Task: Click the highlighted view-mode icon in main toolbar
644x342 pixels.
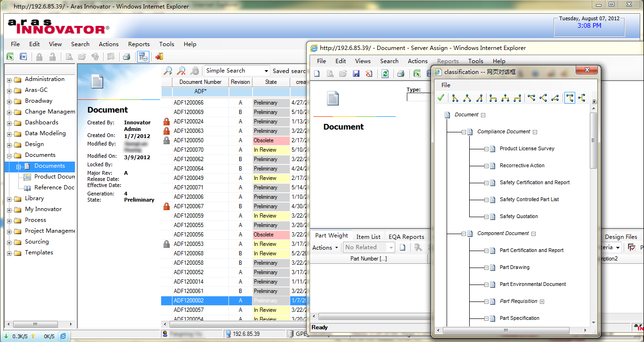Action: point(143,57)
